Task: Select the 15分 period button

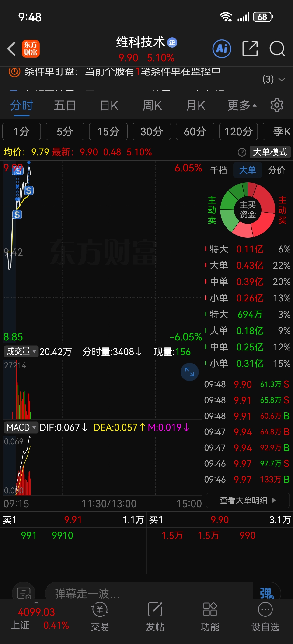Action: click(108, 131)
